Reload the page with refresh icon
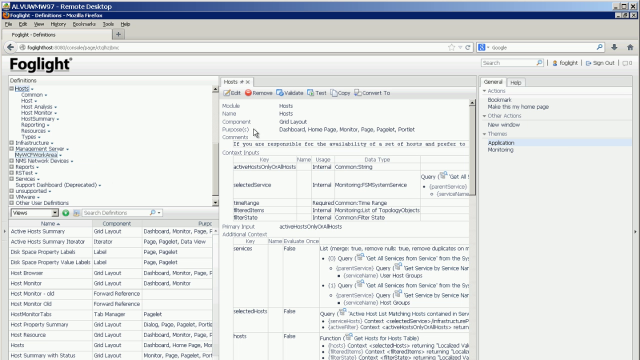Screen dimensions: 640x360 click(468, 47)
